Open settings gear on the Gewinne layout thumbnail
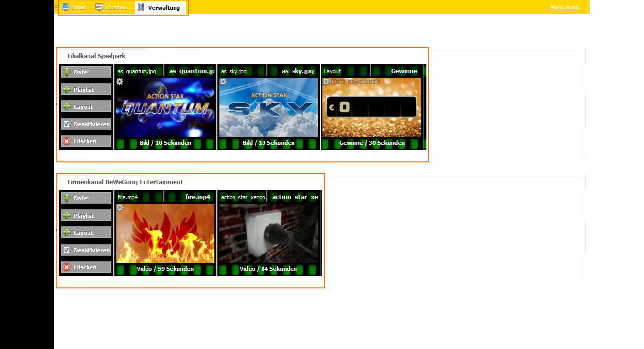 pos(326,81)
